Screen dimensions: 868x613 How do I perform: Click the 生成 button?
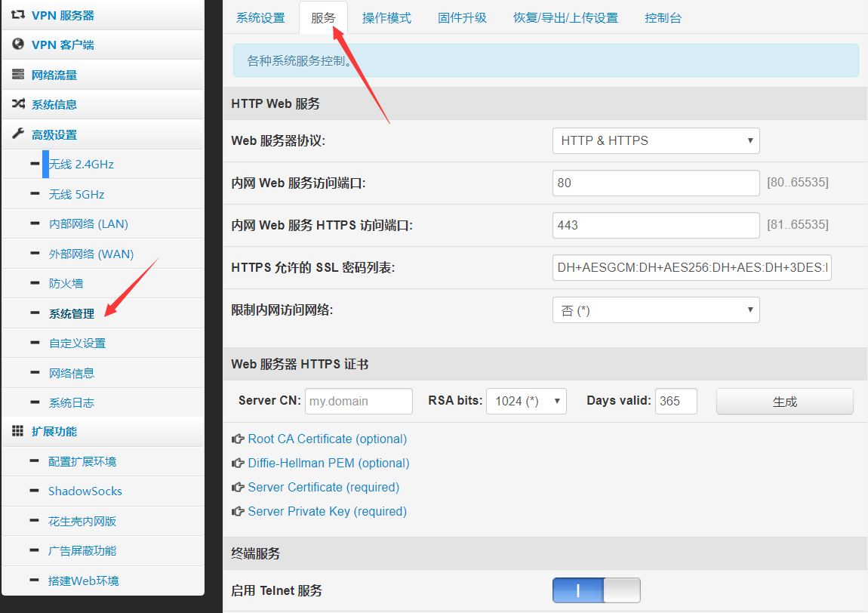pyautogui.click(x=784, y=402)
